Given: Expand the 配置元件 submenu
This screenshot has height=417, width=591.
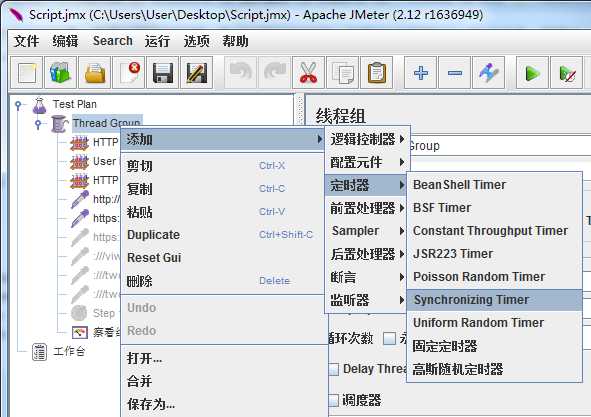Looking at the screenshot, I should pyautogui.click(x=367, y=162).
